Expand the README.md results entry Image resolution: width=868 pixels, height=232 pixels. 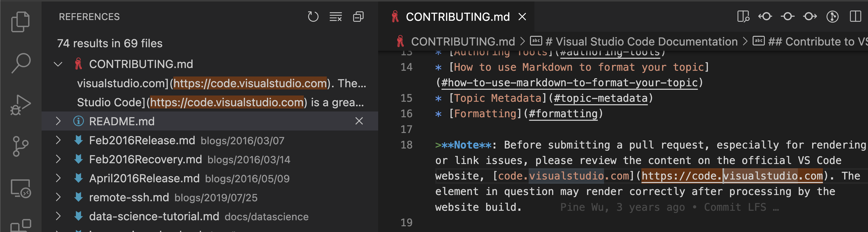tap(59, 121)
